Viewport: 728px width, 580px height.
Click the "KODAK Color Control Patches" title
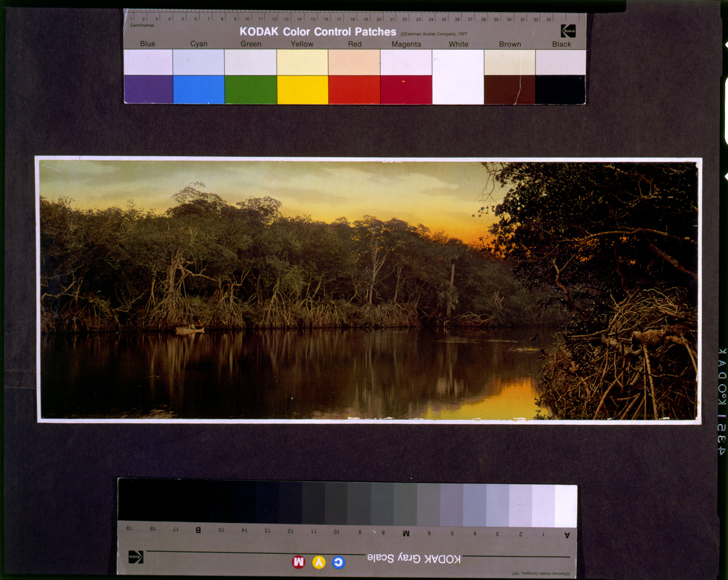click(x=318, y=31)
